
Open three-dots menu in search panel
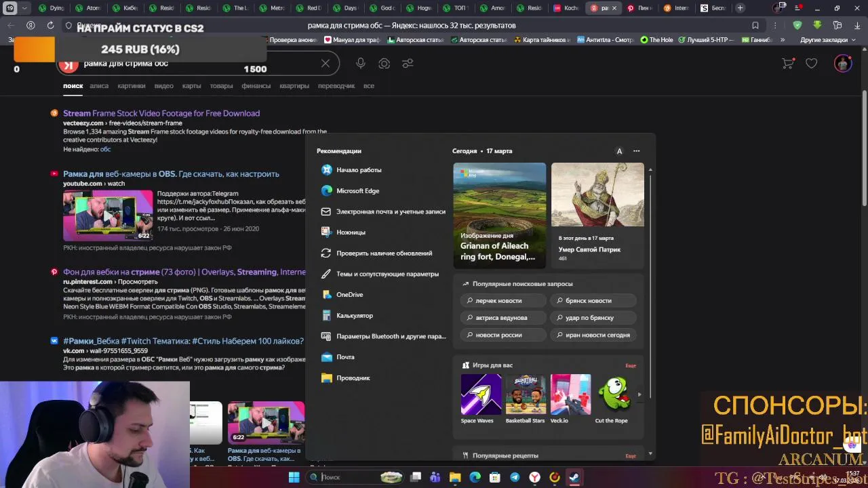click(x=636, y=151)
